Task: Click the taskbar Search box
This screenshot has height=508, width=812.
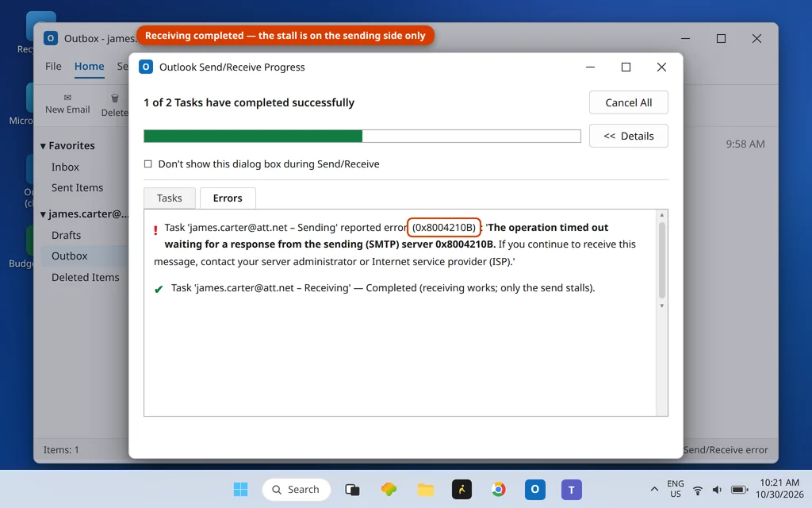Action: (297, 489)
